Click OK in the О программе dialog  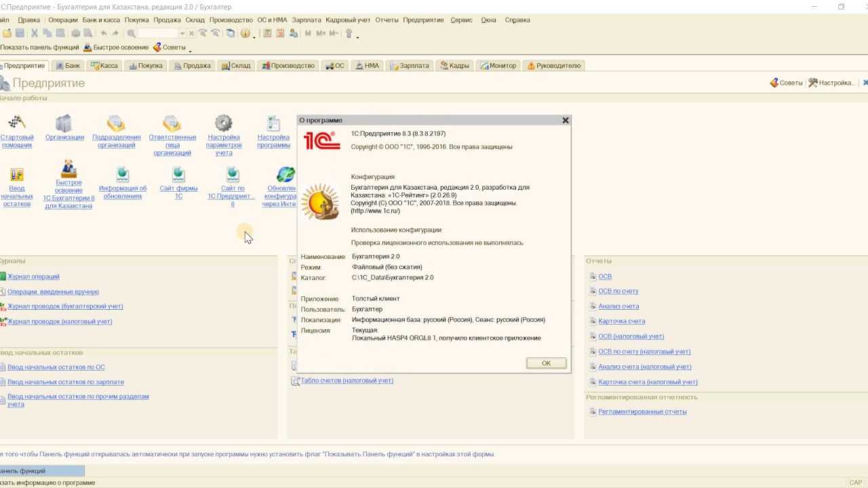pos(546,363)
